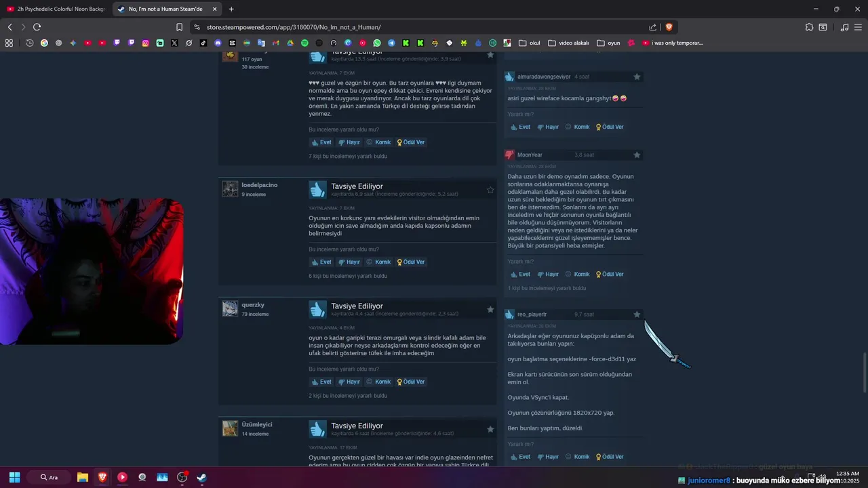868x488 pixels.
Task: Open the WhatsApp bookmark icon
Action: [377, 43]
